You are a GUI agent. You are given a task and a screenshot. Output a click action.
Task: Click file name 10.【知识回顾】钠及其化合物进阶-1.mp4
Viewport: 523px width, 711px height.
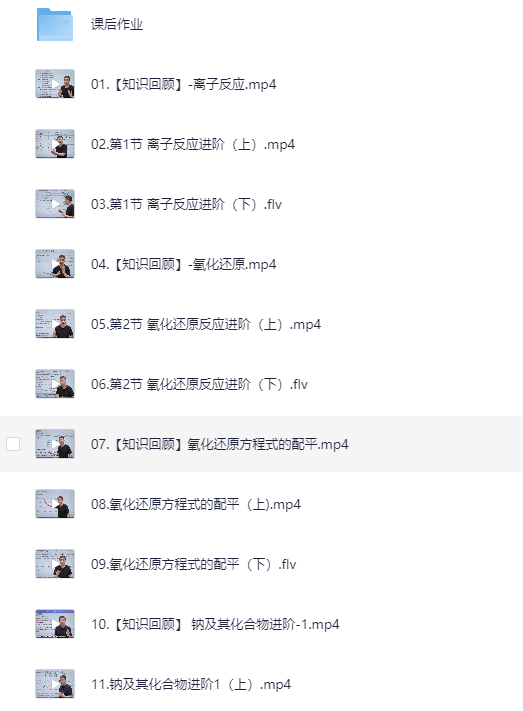point(215,624)
